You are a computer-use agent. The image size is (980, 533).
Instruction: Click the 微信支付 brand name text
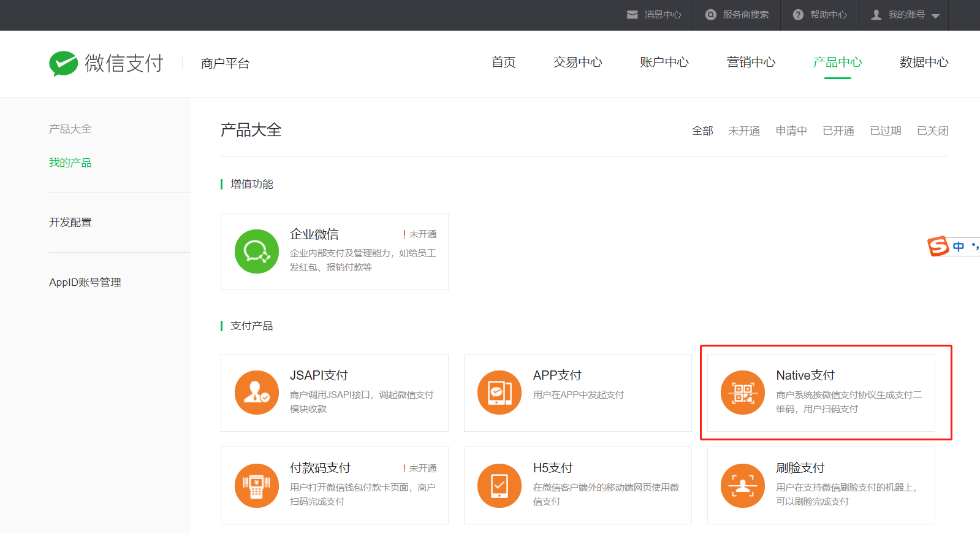pos(124,63)
